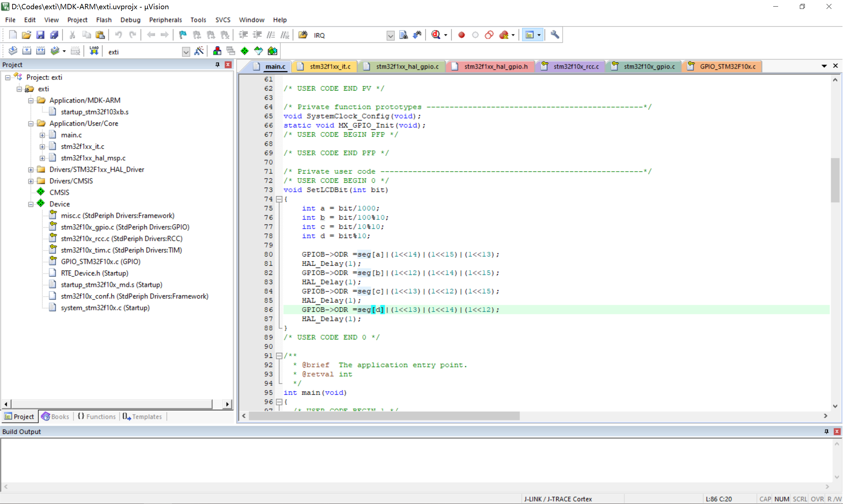Click the editor horizontal scrollbar thumb

point(384,416)
